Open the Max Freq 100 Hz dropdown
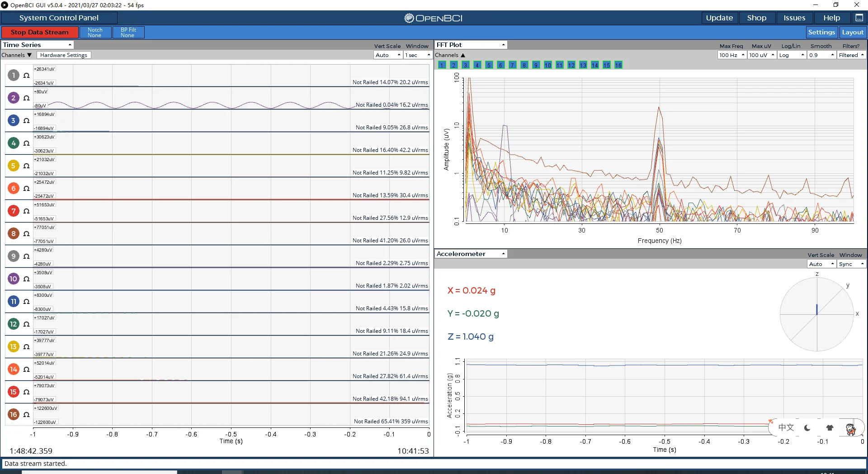Viewport: 868px width, 474px height. 731,55
